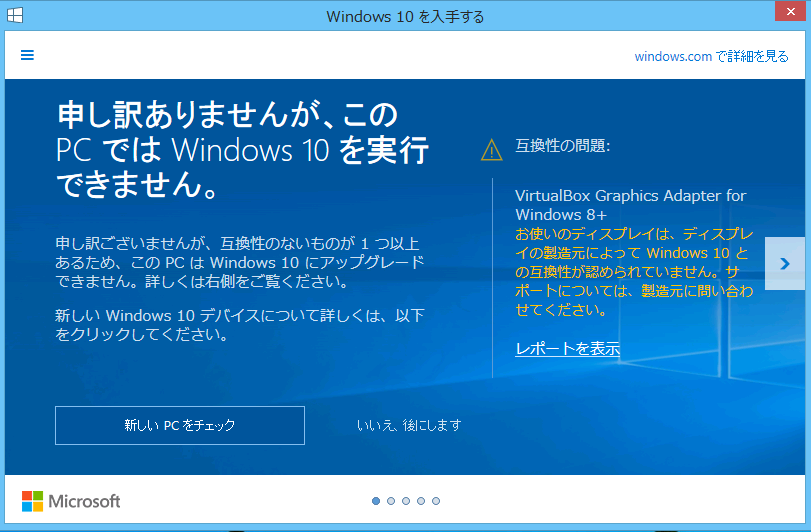Image resolution: width=811 pixels, height=532 pixels.
Task: Choose いいえ、後にします option
Action: (x=409, y=425)
